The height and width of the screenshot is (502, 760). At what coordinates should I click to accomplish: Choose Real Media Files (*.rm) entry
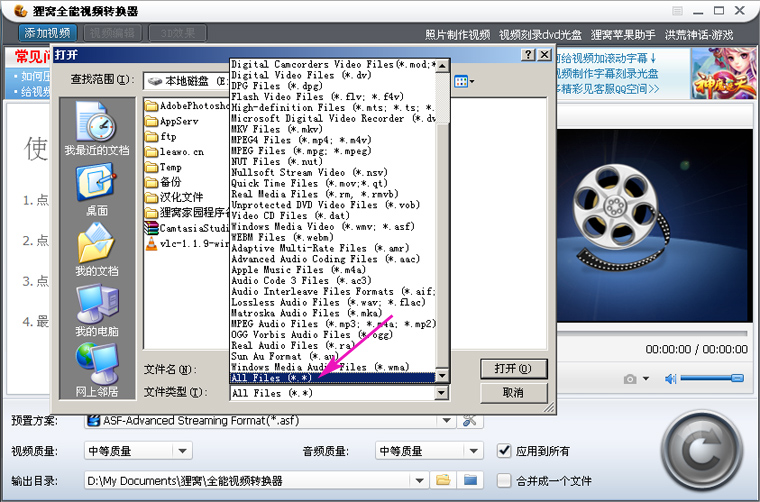332,194
